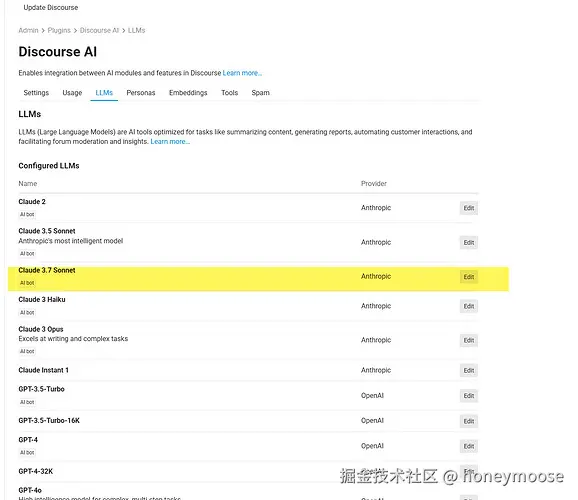Screen dimensions: 578x500
Task: Edit the Claude 3.7 Sonnet model
Action: tap(469, 277)
